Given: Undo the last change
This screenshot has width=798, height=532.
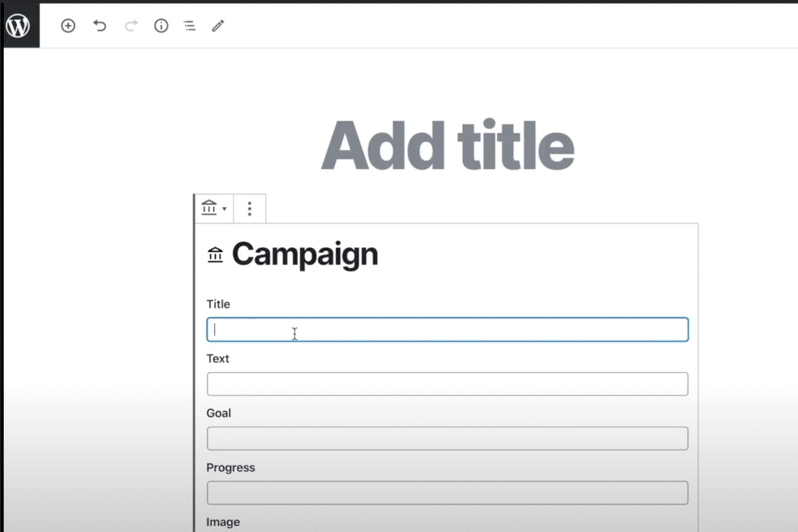Looking at the screenshot, I should [x=100, y=26].
